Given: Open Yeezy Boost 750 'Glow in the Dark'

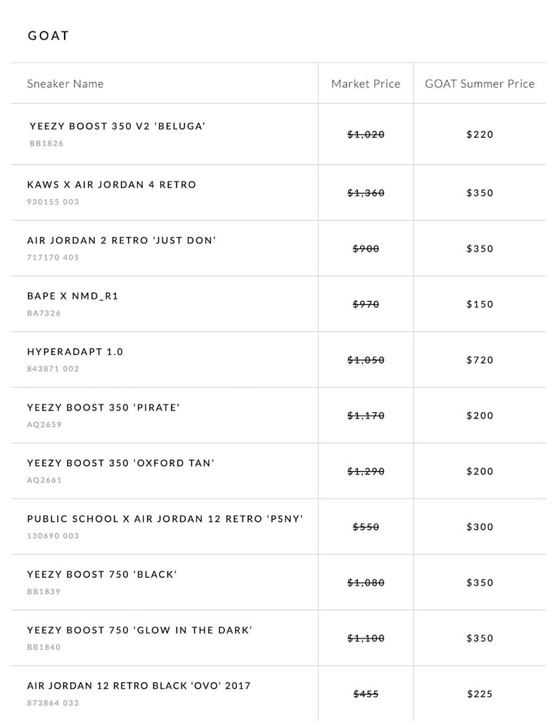Looking at the screenshot, I should point(139,630).
